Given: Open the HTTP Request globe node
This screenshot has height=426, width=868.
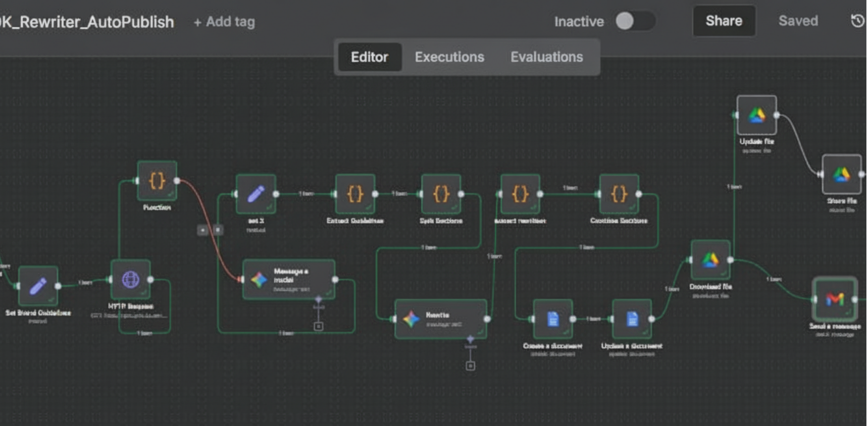Looking at the screenshot, I should [x=130, y=279].
